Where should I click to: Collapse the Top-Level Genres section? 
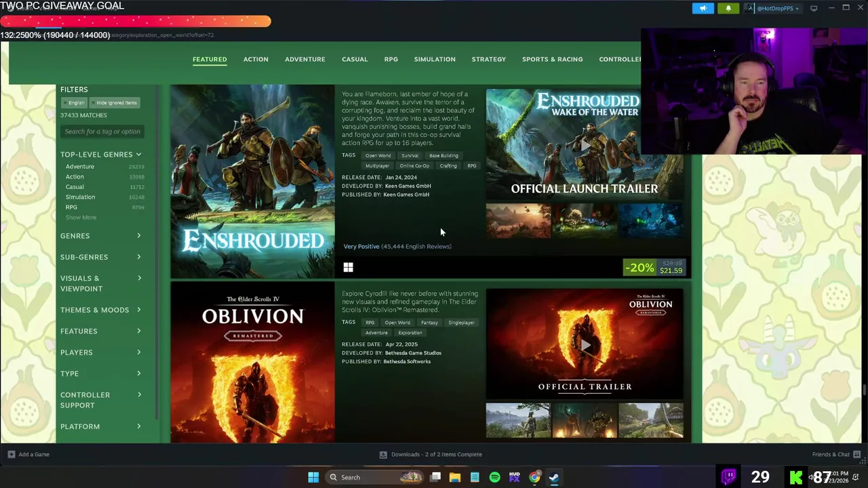[x=101, y=155]
